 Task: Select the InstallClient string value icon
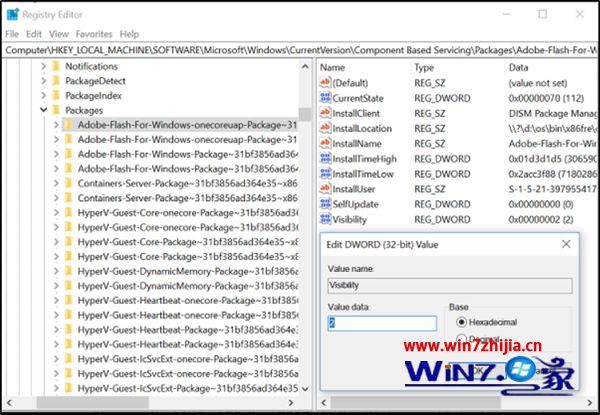coord(325,113)
